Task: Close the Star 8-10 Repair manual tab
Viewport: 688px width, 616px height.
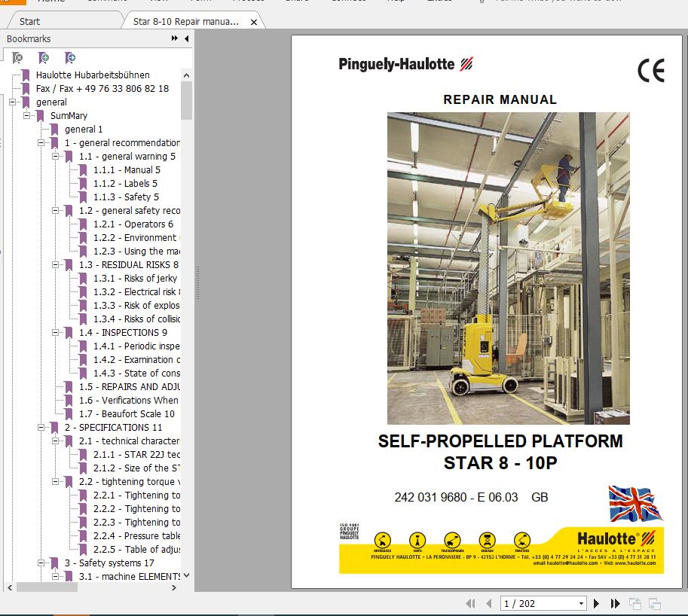Action: click(x=254, y=23)
